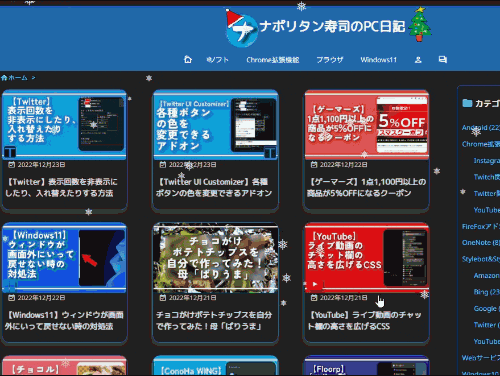The height and width of the screenshot is (376, 500).
Task: Open thumbnail of ConoHa WING article
Action: tap(215, 366)
